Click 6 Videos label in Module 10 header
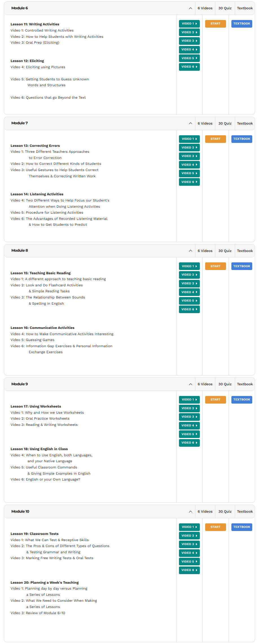Image resolution: width=259 pixels, height=644 pixels. [205, 512]
